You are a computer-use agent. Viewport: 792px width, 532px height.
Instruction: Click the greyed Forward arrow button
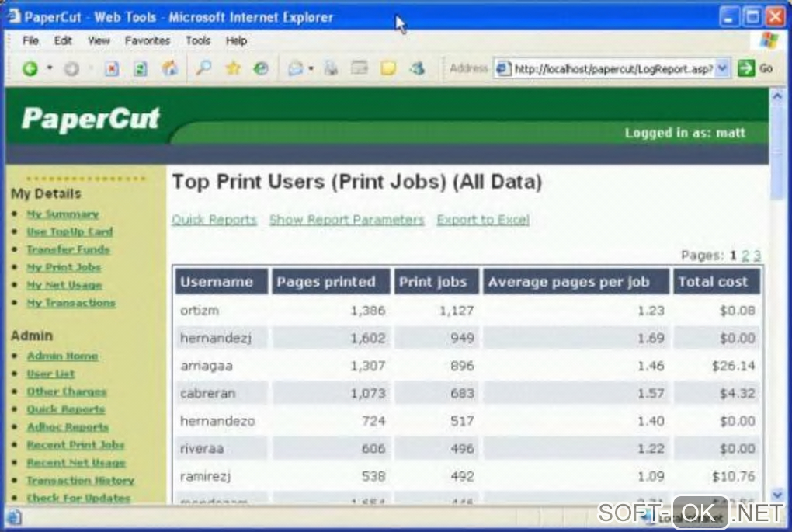(x=71, y=68)
